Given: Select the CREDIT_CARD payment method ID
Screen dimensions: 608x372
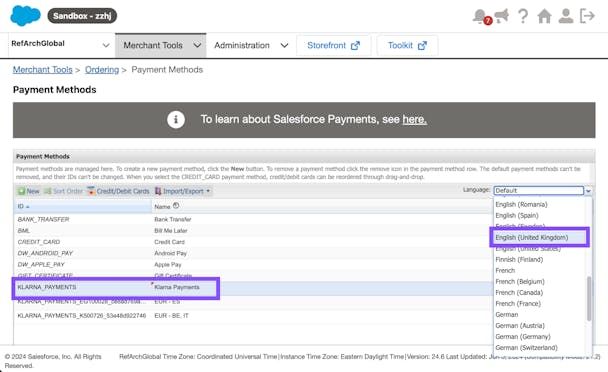Looking at the screenshot, I should click(x=39, y=242).
